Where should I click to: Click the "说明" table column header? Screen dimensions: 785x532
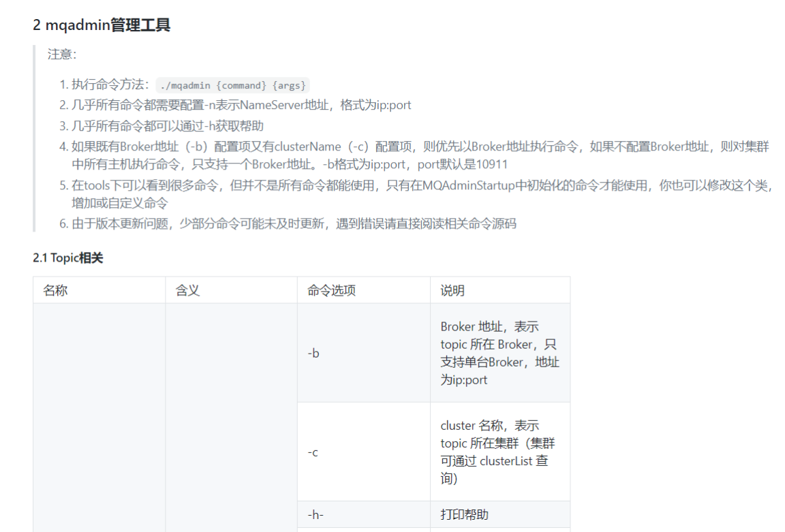(x=452, y=290)
